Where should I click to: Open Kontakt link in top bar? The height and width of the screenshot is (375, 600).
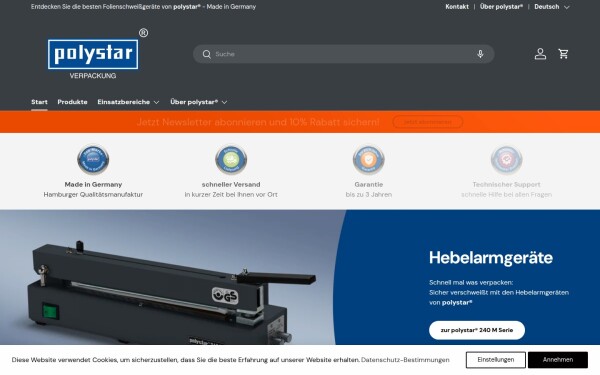pos(457,7)
